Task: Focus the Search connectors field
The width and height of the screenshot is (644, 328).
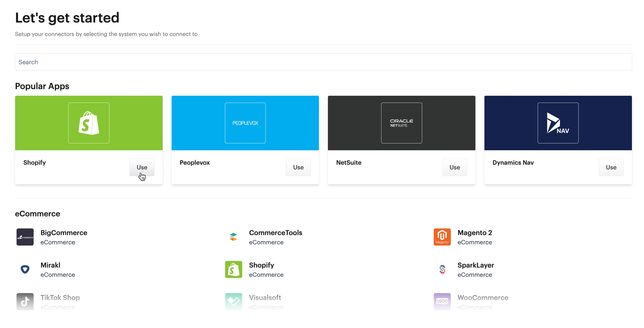Action: coord(323,62)
